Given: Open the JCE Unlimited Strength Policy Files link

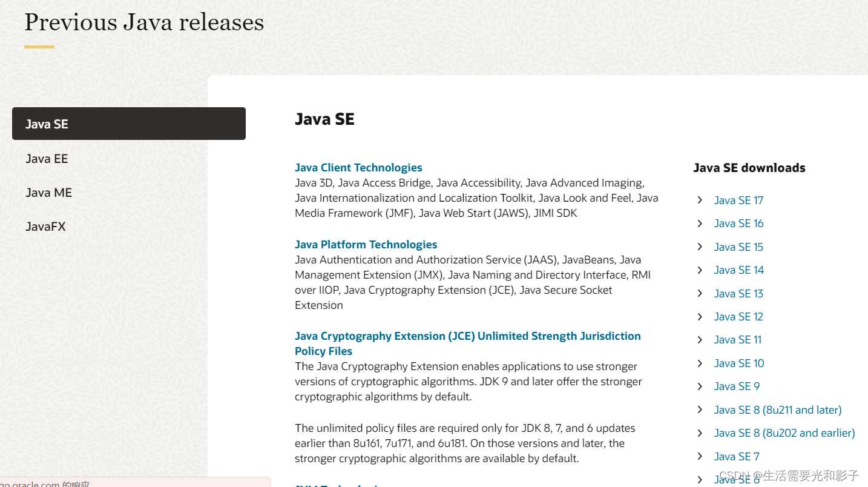Looking at the screenshot, I should (467, 343).
